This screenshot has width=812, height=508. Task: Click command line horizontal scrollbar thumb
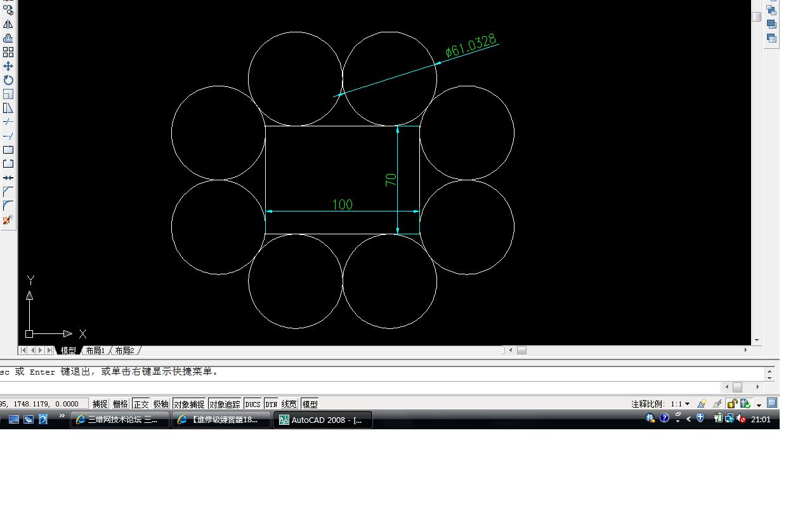pos(737,387)
